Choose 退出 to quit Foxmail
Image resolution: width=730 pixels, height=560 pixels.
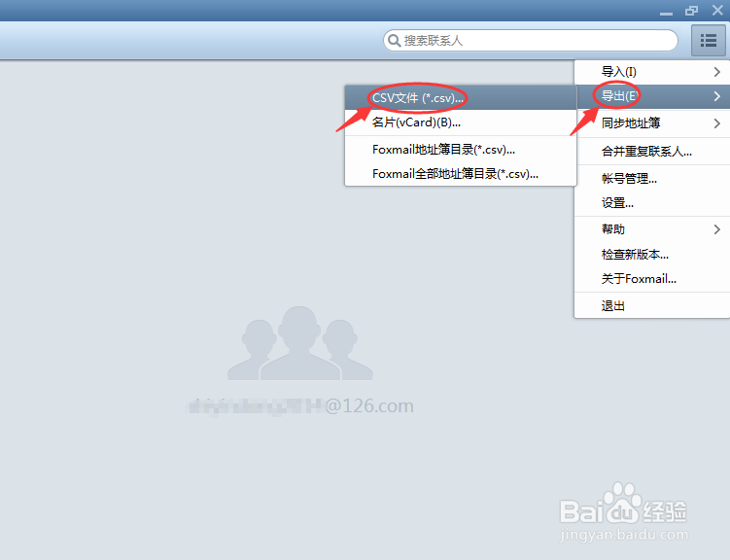pyautogui.click(x=652, y=306)
